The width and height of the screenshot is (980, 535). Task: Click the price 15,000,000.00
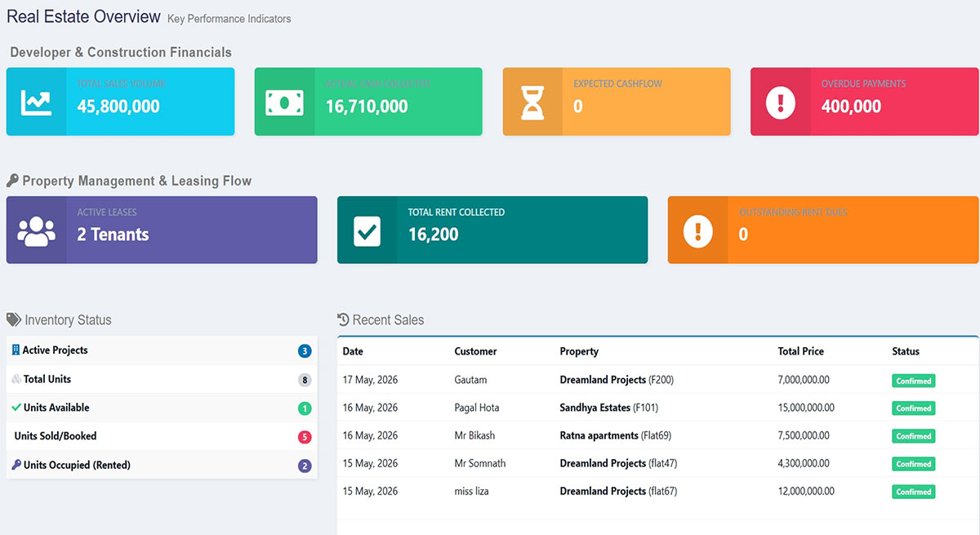(806, 408)
